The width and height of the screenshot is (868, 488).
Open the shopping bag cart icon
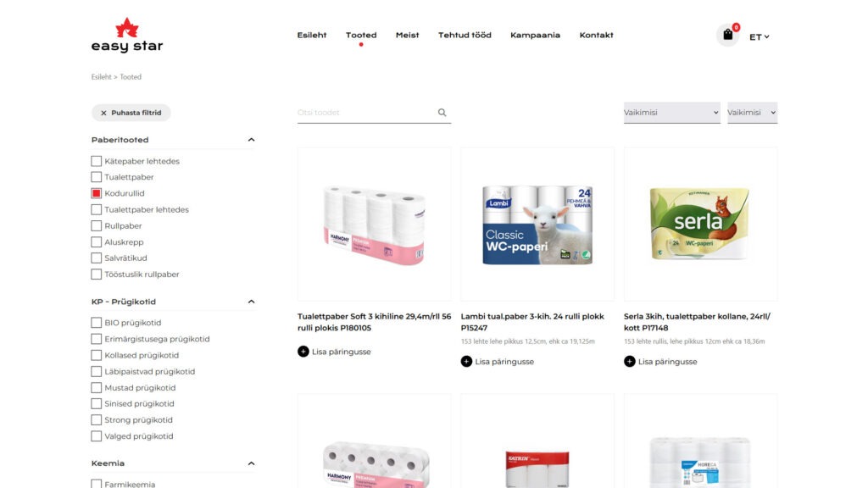(727, 35)
